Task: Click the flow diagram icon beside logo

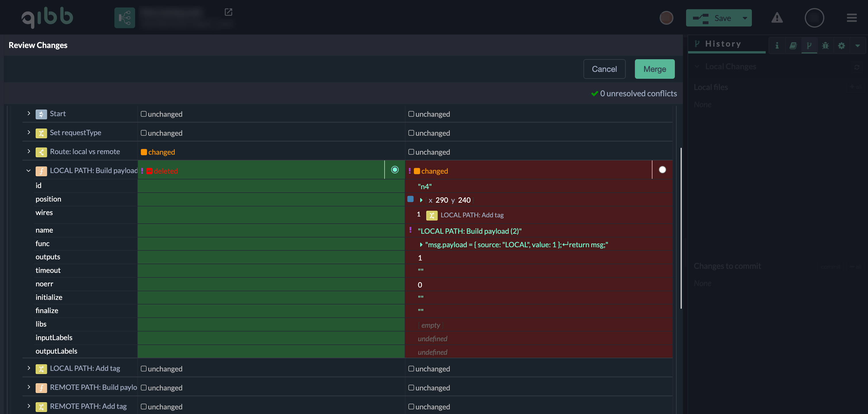Action: click(124, 18)
